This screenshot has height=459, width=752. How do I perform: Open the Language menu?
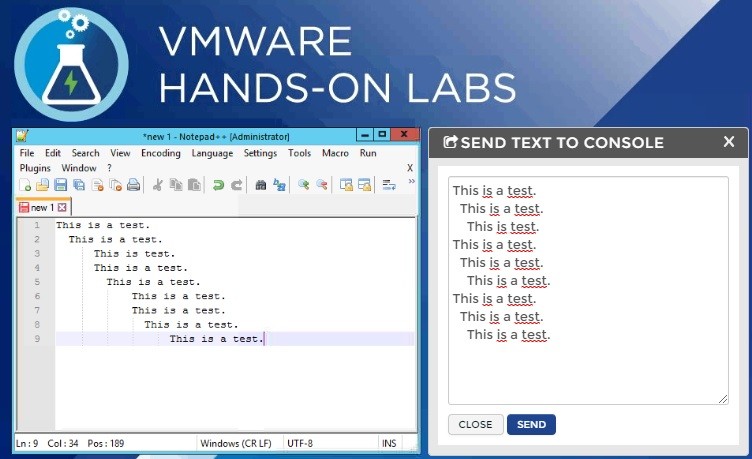[x=212, y=153]
